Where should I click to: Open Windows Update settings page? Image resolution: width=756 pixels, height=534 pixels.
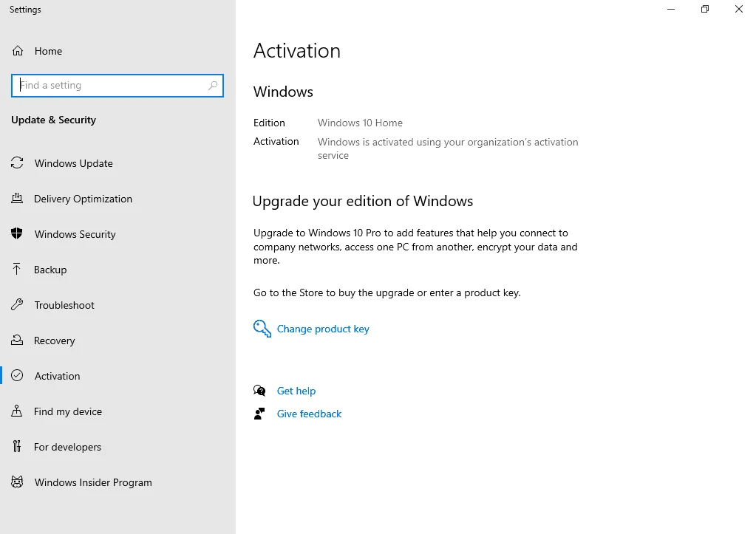pos(118,163)
